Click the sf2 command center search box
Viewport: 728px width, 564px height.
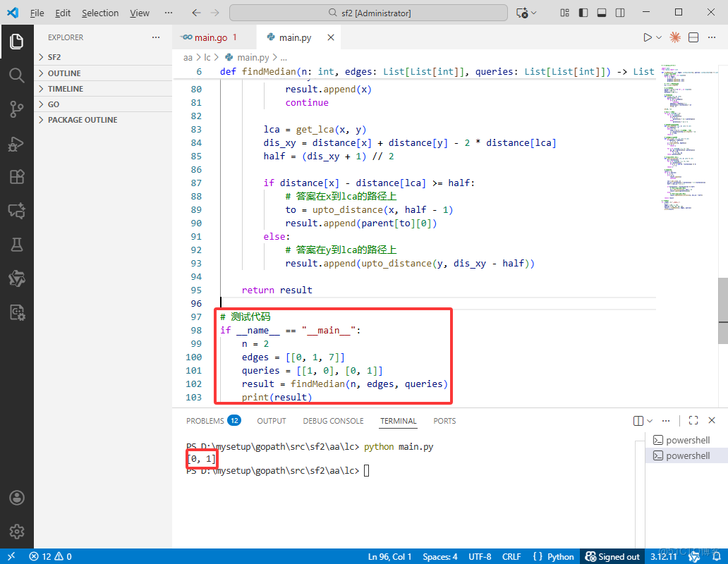coord(368,13)
